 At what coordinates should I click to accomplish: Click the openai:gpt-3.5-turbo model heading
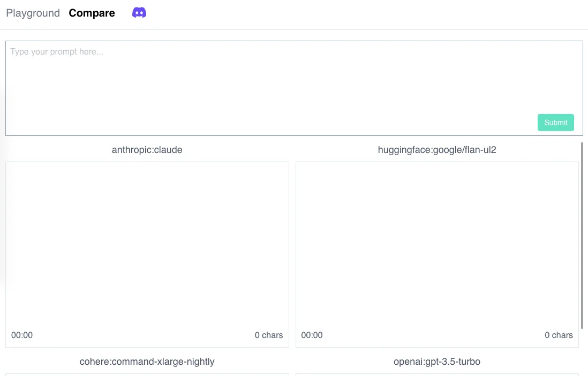(437, 362)
